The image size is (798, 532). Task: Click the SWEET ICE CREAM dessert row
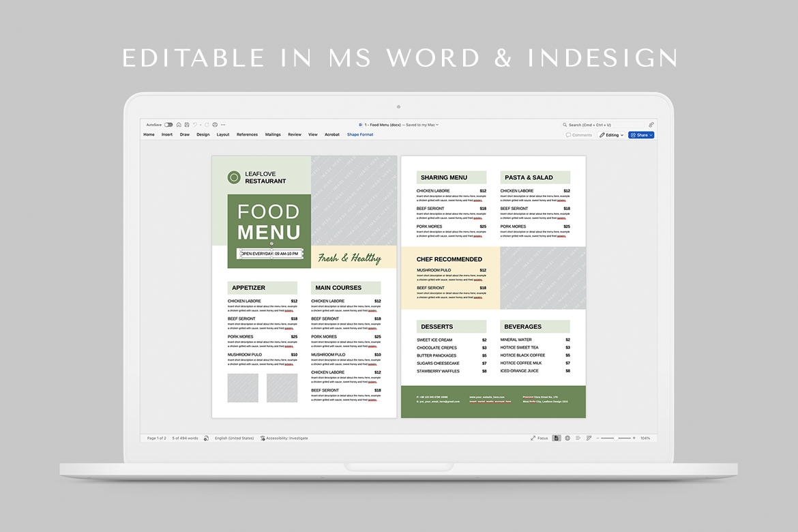tap(452, 340)
